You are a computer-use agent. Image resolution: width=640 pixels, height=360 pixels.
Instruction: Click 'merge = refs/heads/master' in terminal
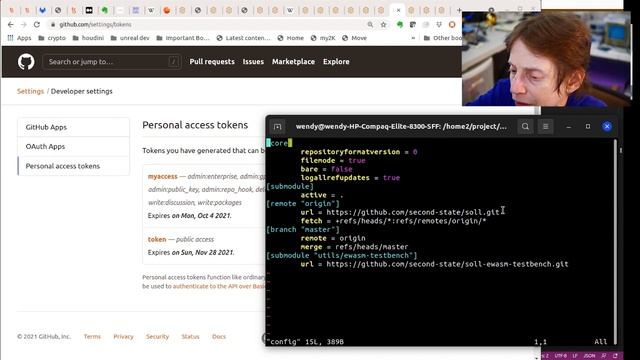point(354,247)
